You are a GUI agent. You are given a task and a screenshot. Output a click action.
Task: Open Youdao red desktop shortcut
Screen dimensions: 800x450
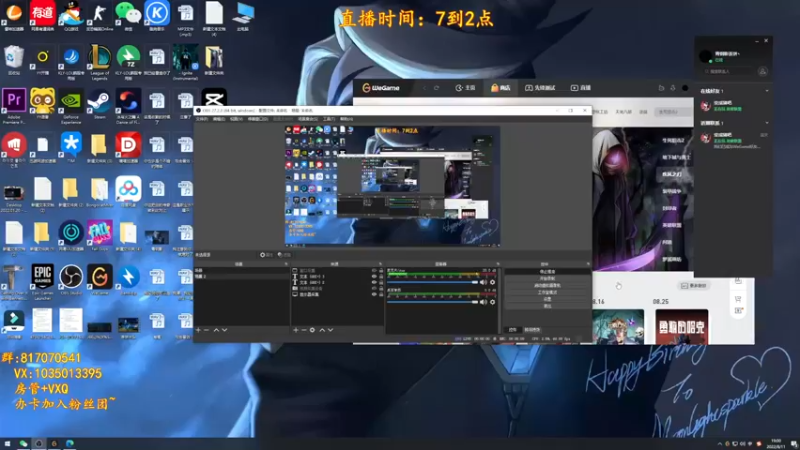[42, 15]
